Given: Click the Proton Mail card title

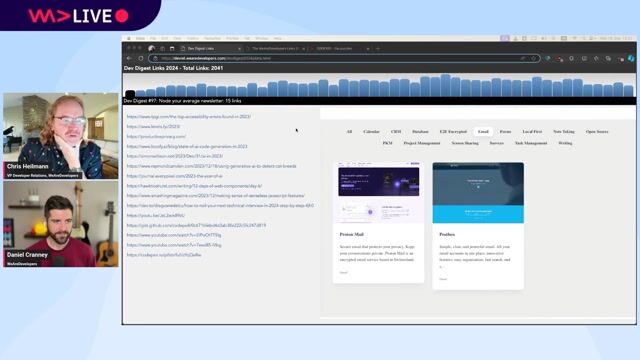Looking at the screenshot, I should (x=351, y=234).
